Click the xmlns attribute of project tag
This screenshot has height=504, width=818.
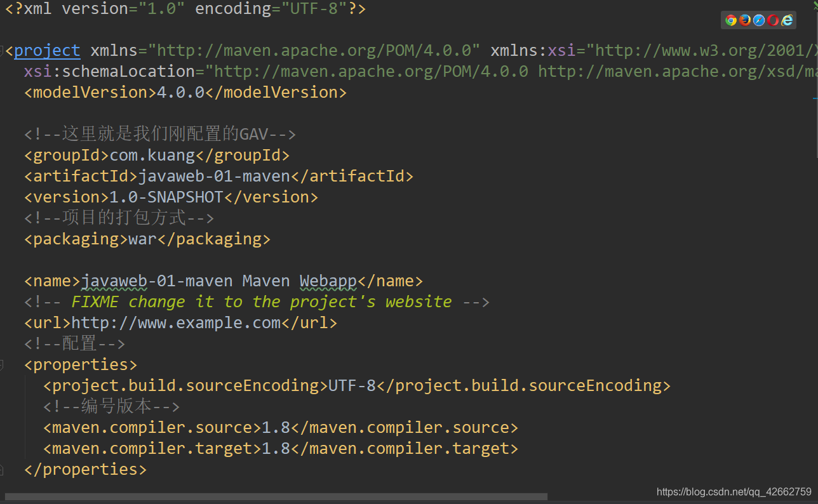[x=285, y=51]
